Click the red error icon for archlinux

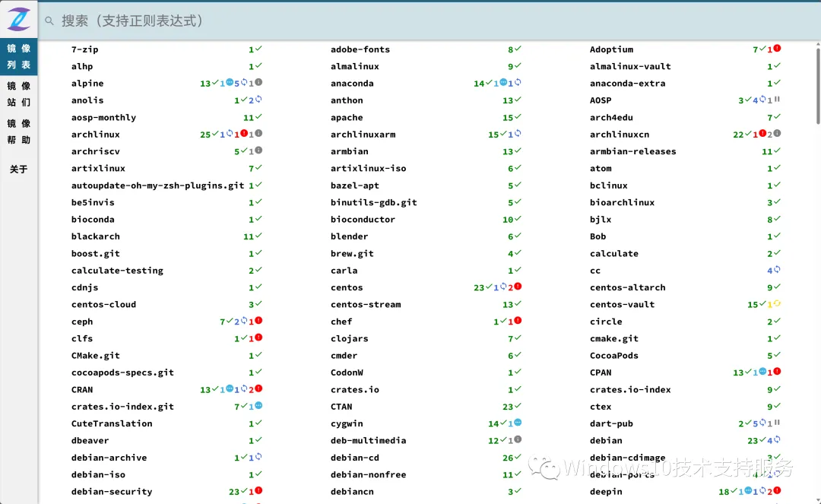(x=244, y=134)
